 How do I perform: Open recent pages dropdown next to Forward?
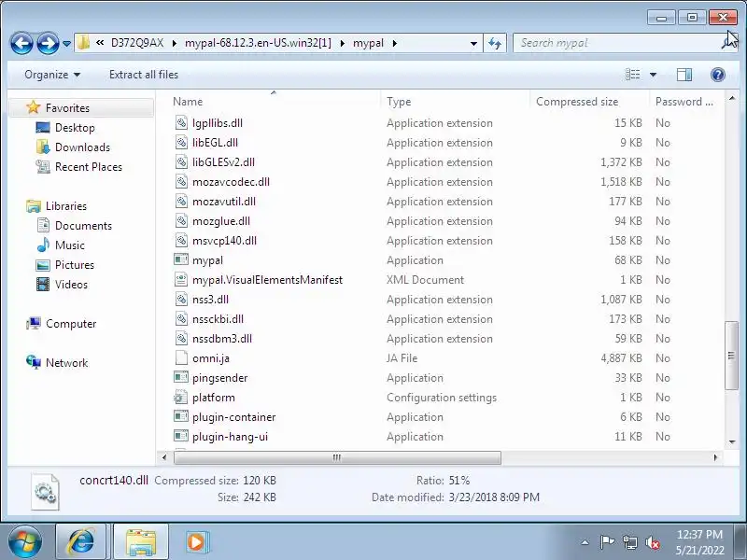66,44
